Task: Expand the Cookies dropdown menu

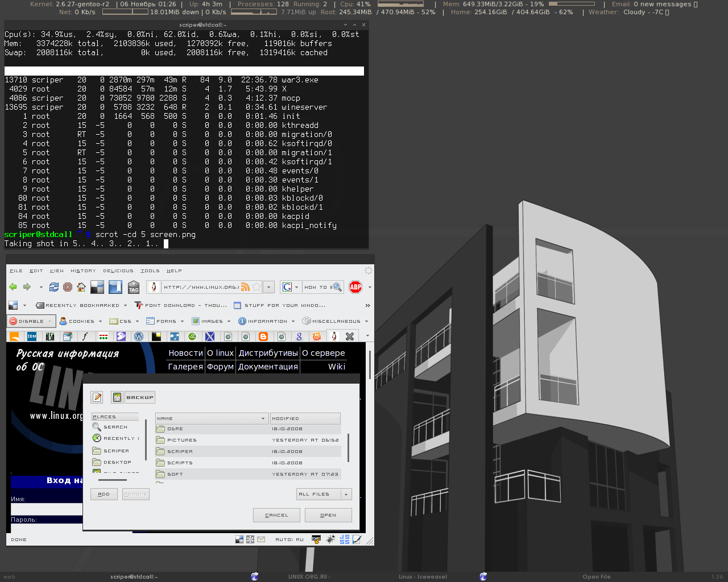Action: [81, 321]
